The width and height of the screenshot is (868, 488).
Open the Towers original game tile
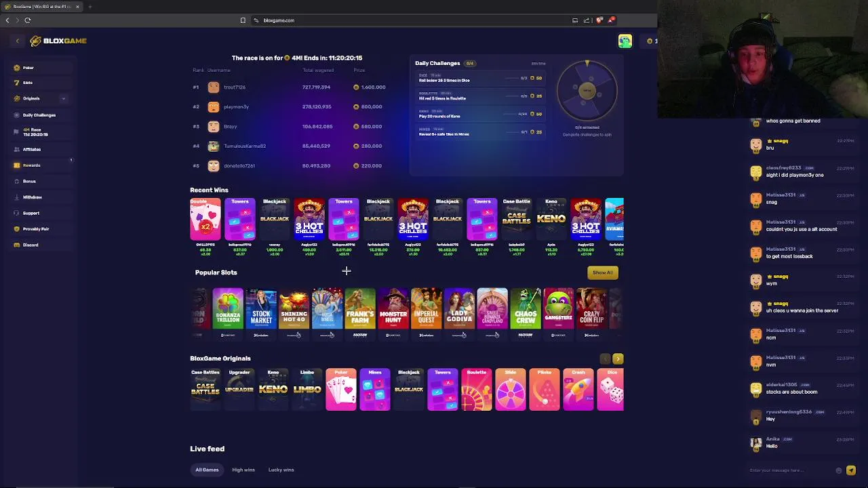(443, 390)
